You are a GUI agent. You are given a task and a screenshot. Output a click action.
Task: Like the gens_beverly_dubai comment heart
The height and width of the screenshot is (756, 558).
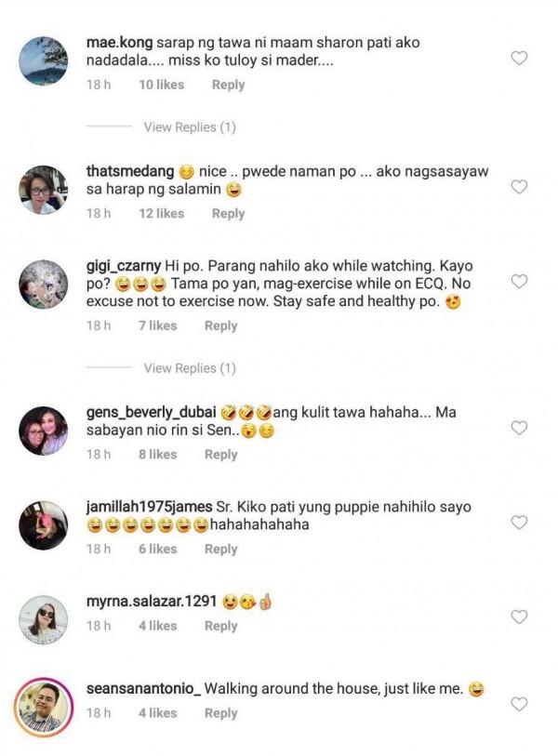click(x=520, y=428)
